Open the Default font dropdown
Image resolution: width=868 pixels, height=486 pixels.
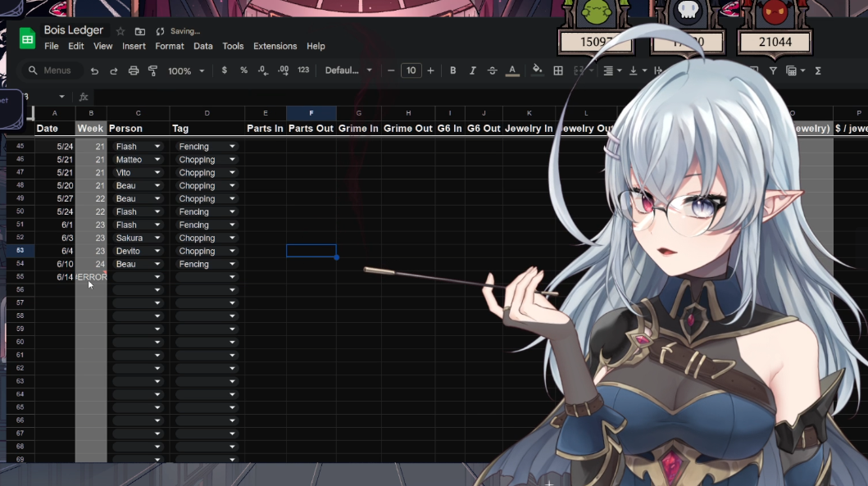(x=348, y=70)
